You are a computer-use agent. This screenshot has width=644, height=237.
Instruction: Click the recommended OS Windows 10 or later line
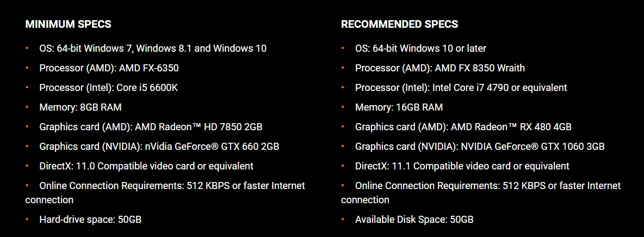point(420,48)
